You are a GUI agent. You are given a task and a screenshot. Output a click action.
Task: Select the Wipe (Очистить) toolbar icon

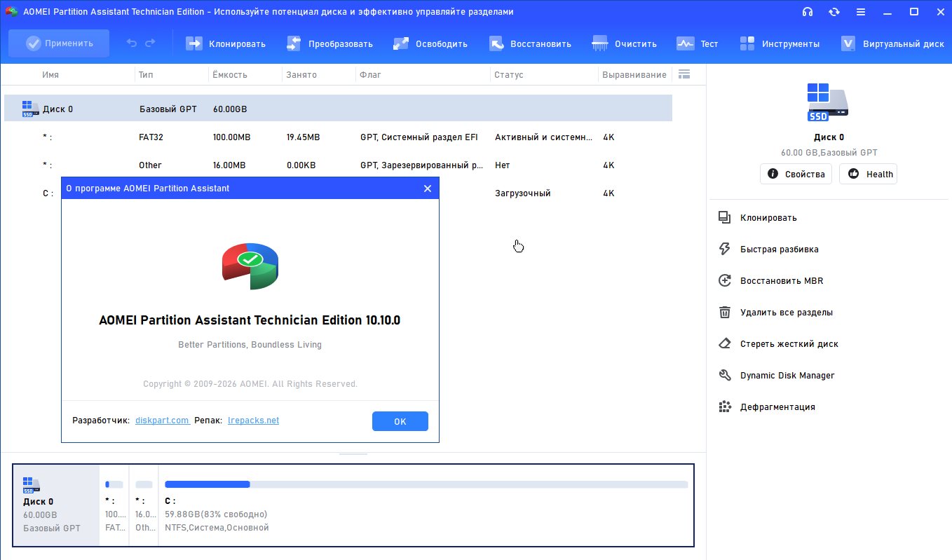click(x=600, y=43)
